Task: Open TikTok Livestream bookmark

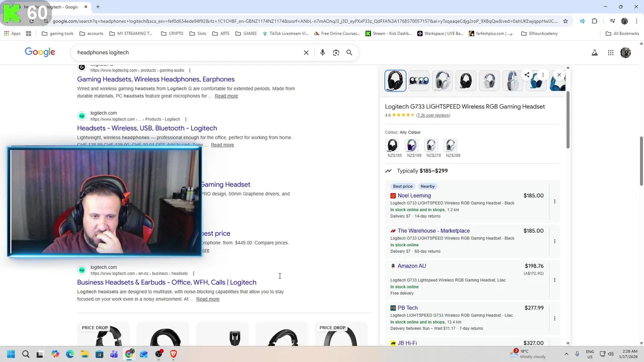Action: (285, 34)
